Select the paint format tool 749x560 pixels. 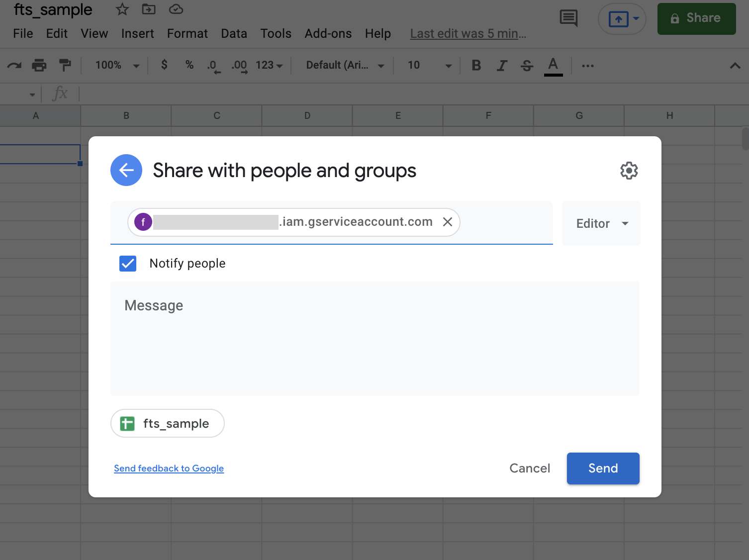[65, 65]
